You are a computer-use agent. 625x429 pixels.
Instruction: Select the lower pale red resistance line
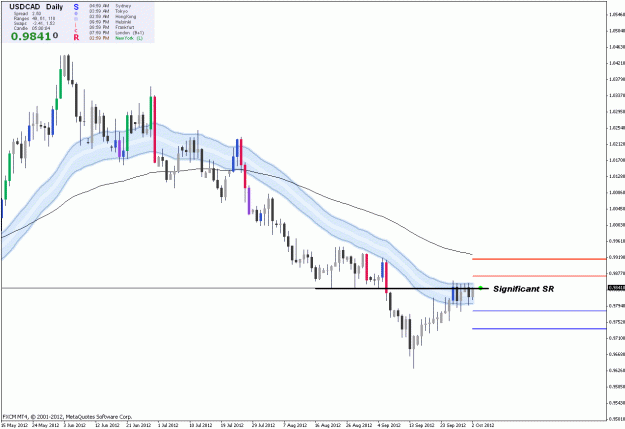pyautogui.click(x=539, y=276)
